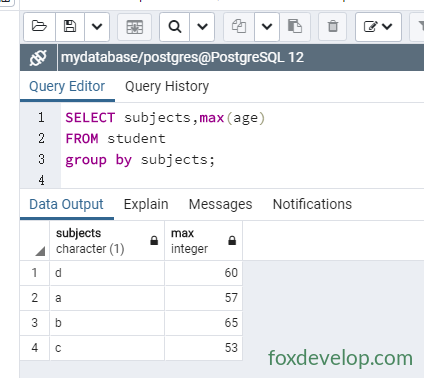Select the Query Editor tab
This screenshot has width=424, height=378.
coord(67,87)
